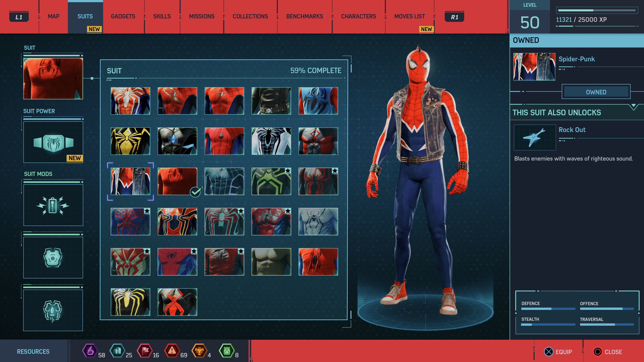Select the Advanced Suit with white spider
644x362 pixels.
click(130, 101)
